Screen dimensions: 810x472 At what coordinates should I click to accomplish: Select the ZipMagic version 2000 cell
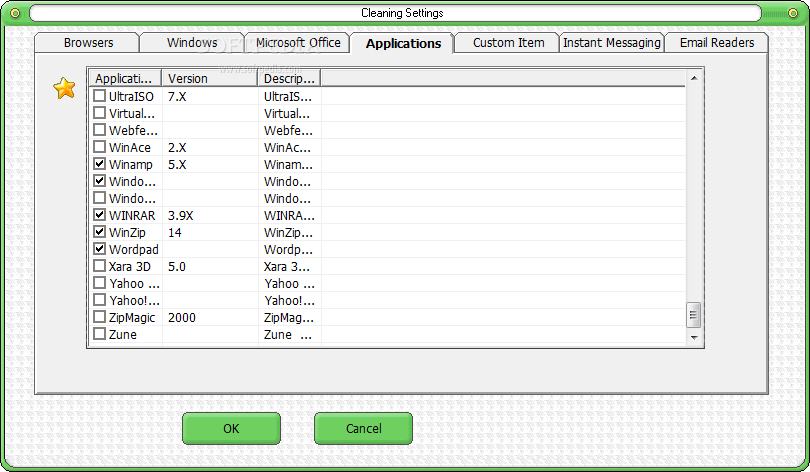point(210,318)
